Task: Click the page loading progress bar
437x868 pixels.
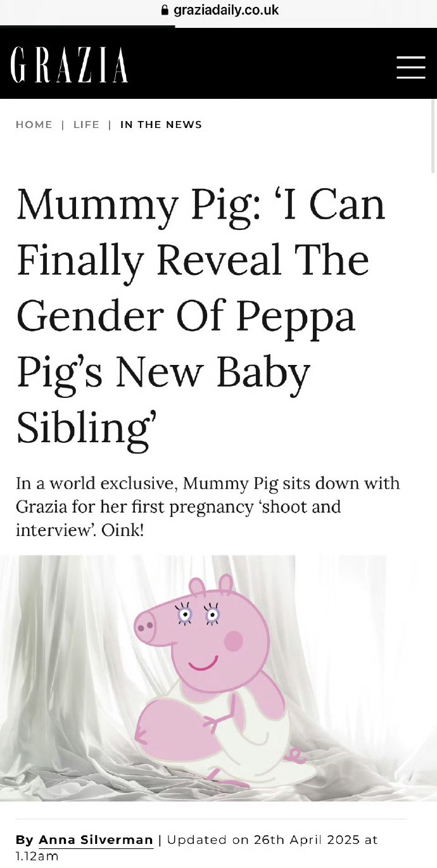Action: click(x=87, y=27)
